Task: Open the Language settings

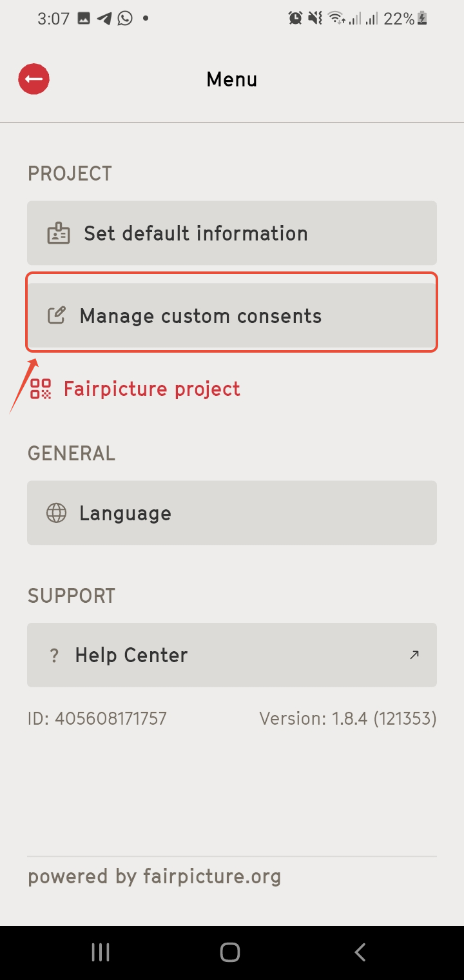Action: (x=232, y=513)
